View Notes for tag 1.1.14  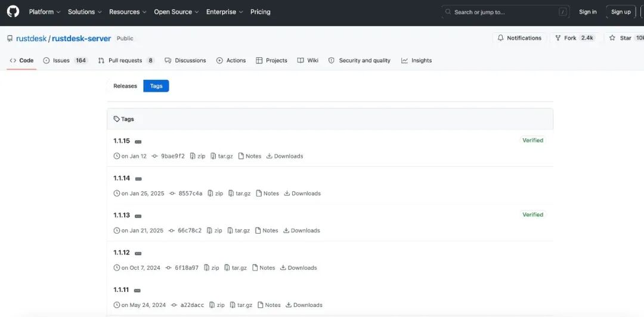pyautogui.click(x=267, y=194)
